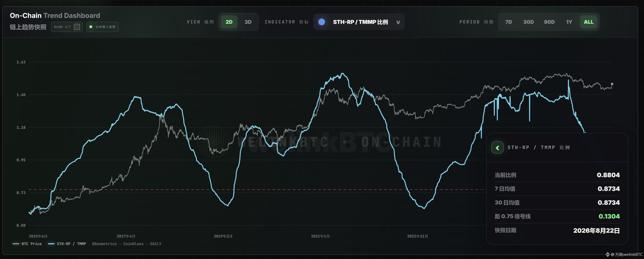Click the 2015年6月 x-axis label
644x259 pixels.
(x=38, y=236)
